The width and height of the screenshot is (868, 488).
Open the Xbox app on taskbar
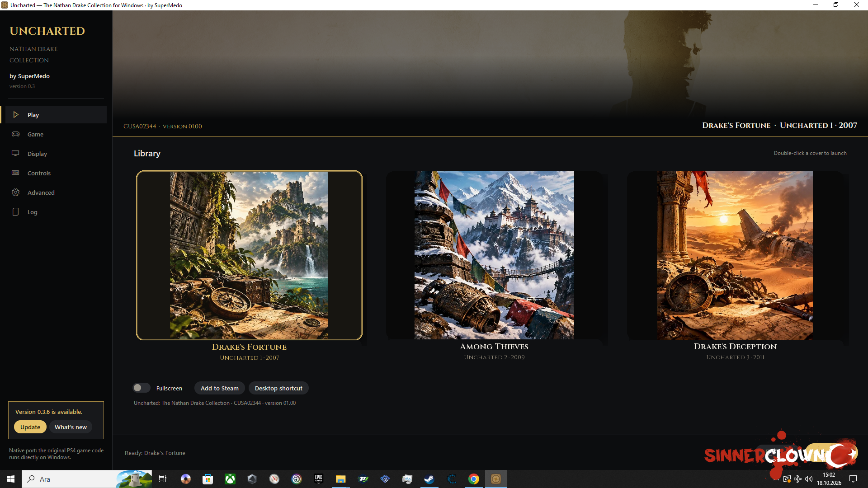(x=230, y=479)
